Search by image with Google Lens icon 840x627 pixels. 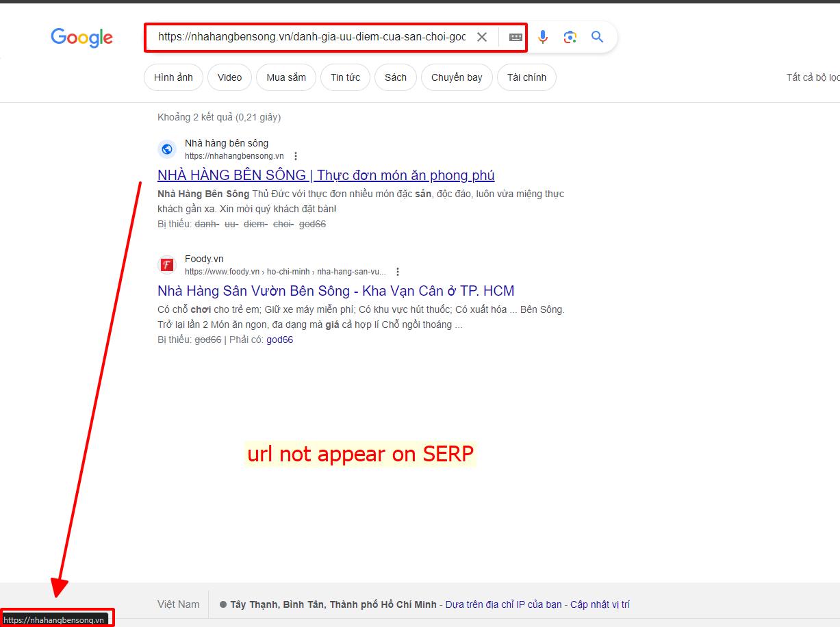point(570,37)
